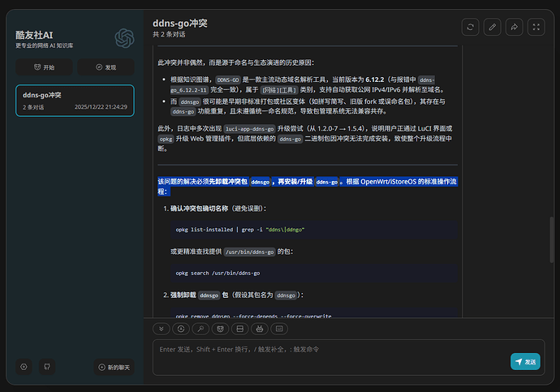Click the 此冲突并非偶然 paragraph
560x392 pixels.
235,62
